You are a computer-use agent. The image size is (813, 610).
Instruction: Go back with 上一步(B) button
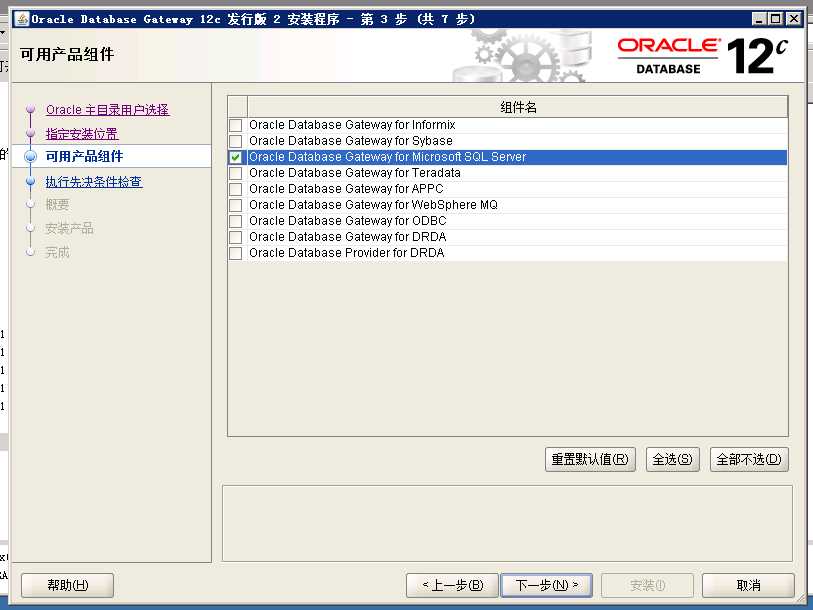(x=452, y=586)
